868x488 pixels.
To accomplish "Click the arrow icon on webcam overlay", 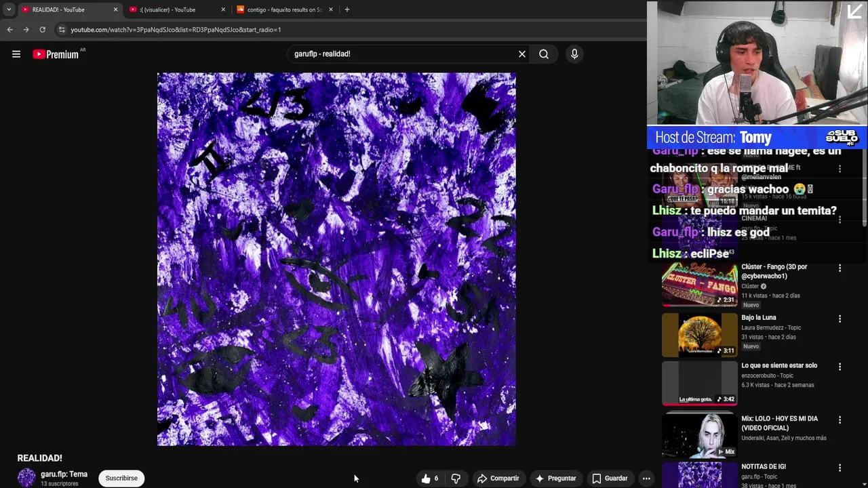I will tap(855, 11).
